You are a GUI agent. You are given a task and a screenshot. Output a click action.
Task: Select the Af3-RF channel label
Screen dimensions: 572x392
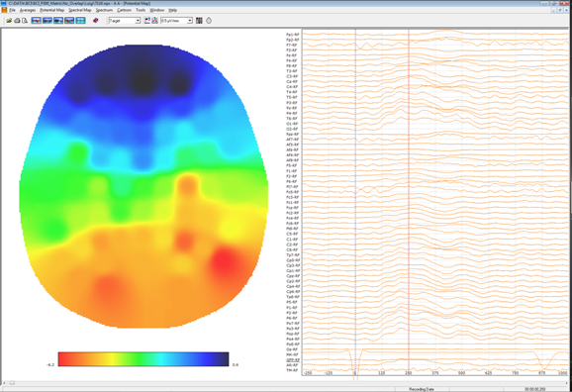click(292, 145)
